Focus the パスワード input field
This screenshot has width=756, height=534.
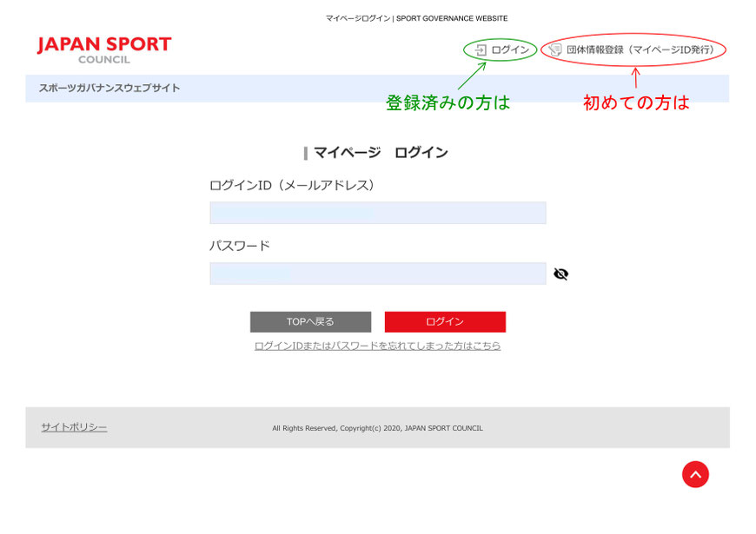point(377,274)
